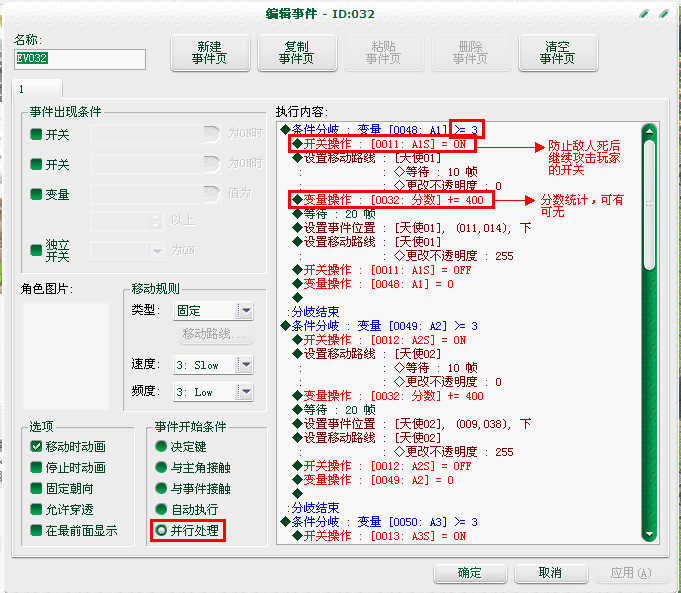The height and width of the screenshot is (593, 681).
Task: Select line 开关操作 [0011: A1S] = OFF
Action: pos(382,270)
